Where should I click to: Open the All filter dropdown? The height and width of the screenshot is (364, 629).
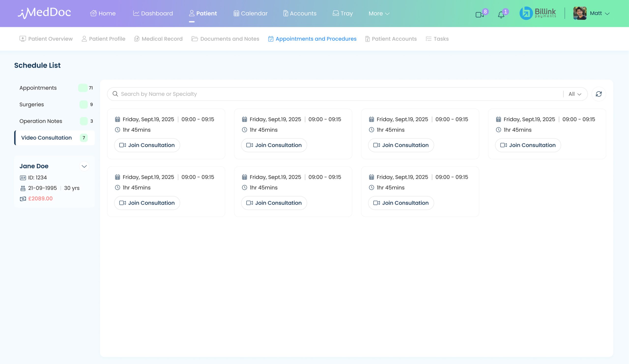point(575,94)
